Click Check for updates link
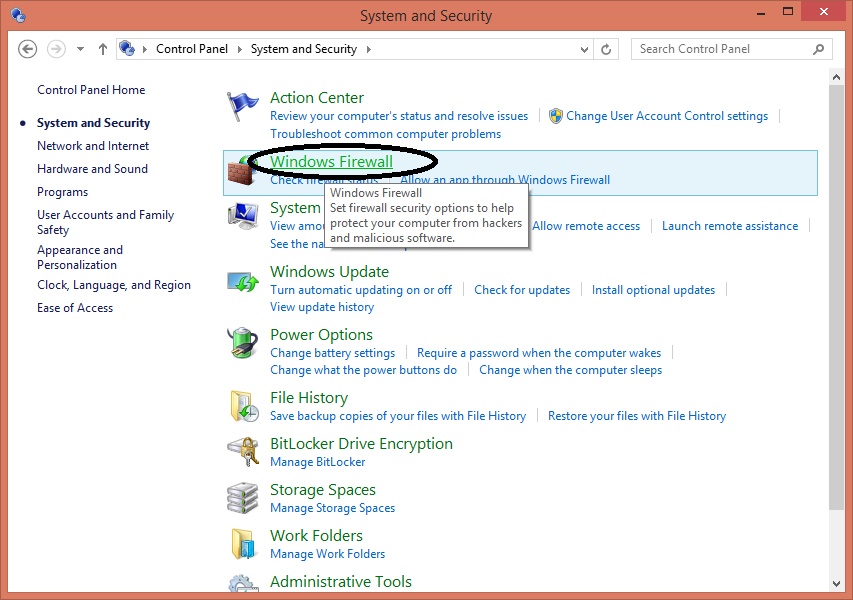Image resolution: width=853 pixels, height=600 pixels. (x=522, y=290)
